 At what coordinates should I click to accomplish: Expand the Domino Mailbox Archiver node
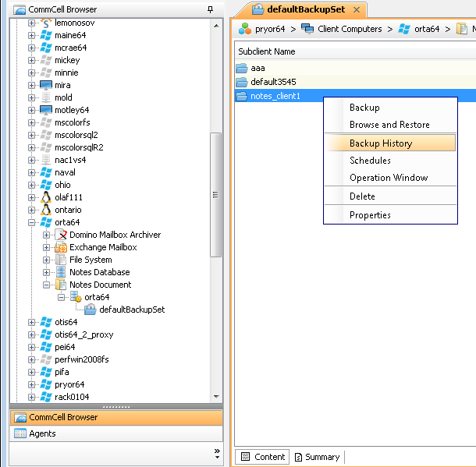46,235
